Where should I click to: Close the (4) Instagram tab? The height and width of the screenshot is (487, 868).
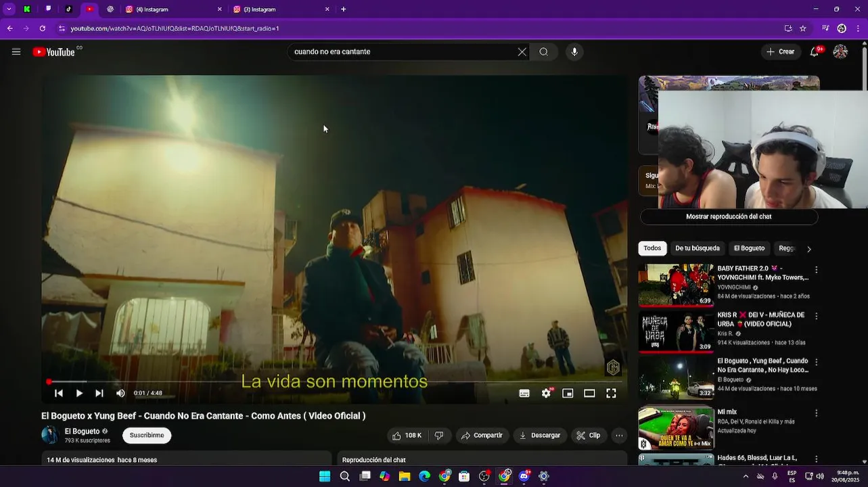click(x=219, y=9)
